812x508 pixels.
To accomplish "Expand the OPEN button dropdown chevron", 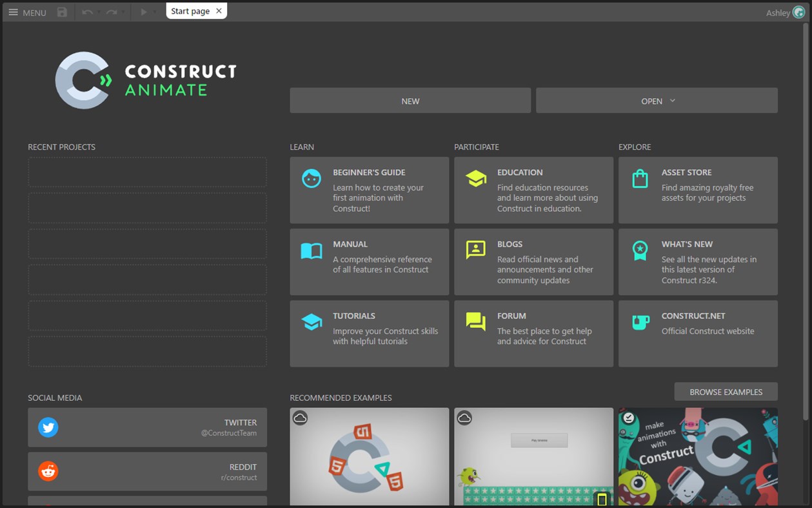I will pyautogui.click(x=672, y=101).
